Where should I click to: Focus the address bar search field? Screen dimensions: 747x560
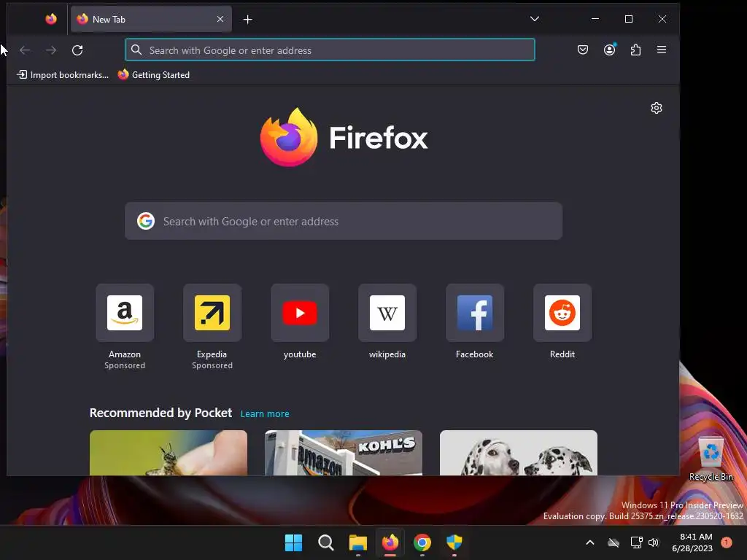330,50
